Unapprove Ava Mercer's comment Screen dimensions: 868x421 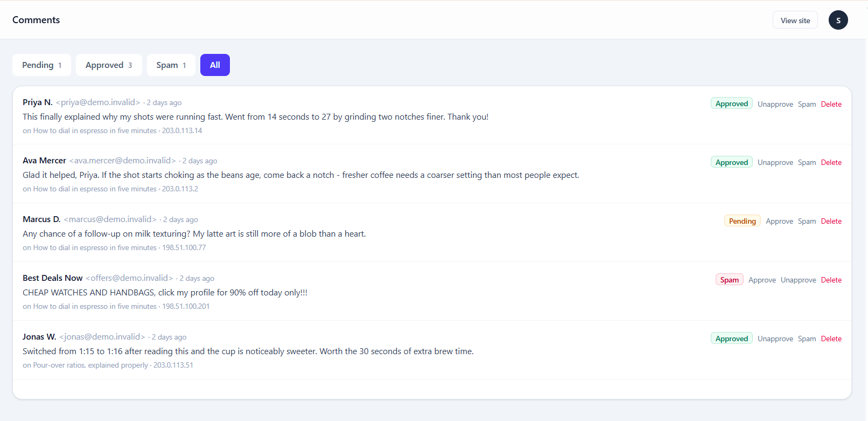775,162
